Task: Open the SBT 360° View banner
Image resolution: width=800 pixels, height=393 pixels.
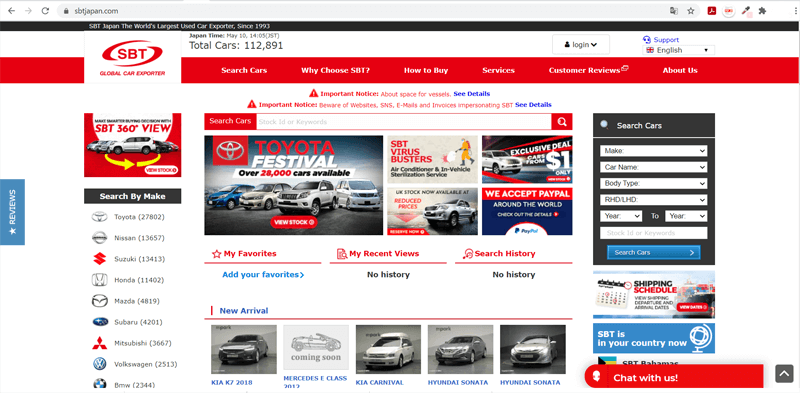Action: [x=133, y=145]
